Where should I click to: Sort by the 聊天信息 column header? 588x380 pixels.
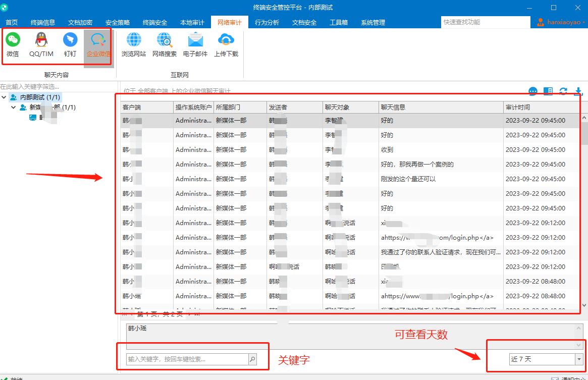(x=441, y=107)
